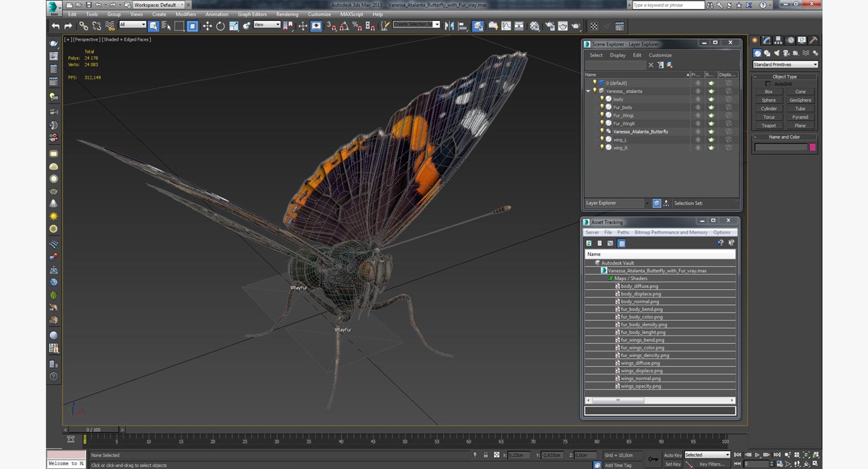Toggle Angle Snap on the toolbar
Image resolution: width=868 pixels, height=469 pixels.
[344, 26]
